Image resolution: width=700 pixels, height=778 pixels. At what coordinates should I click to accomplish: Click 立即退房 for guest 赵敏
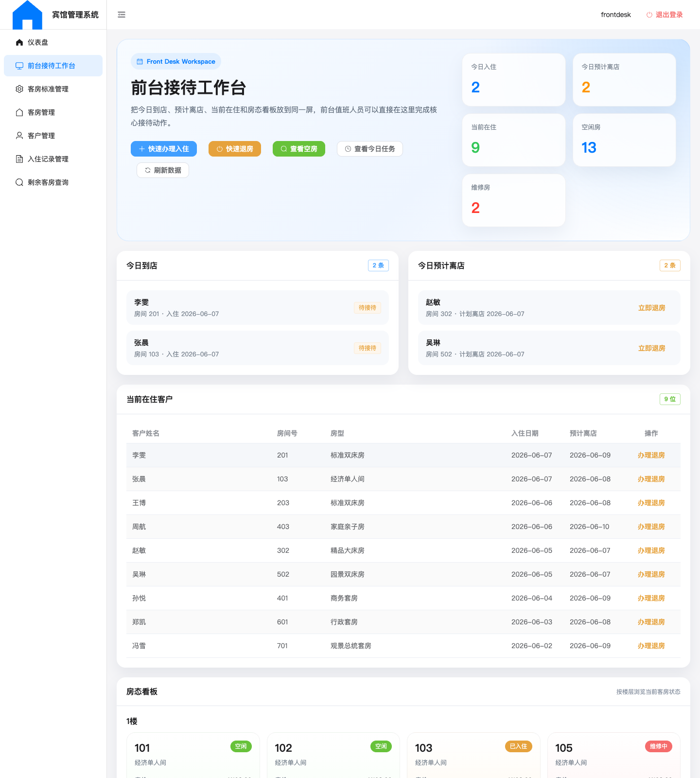651,308
